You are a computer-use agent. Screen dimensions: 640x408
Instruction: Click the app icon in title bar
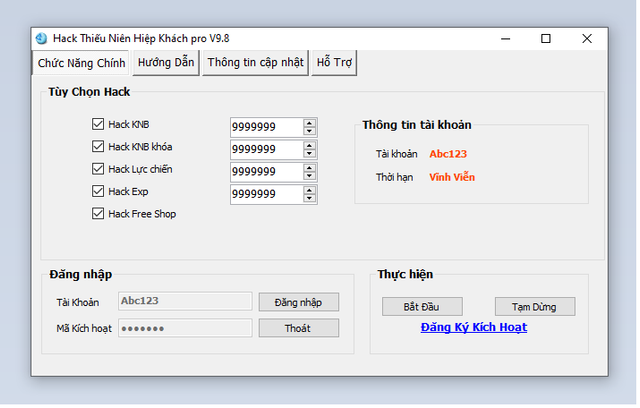pos(41,38)
